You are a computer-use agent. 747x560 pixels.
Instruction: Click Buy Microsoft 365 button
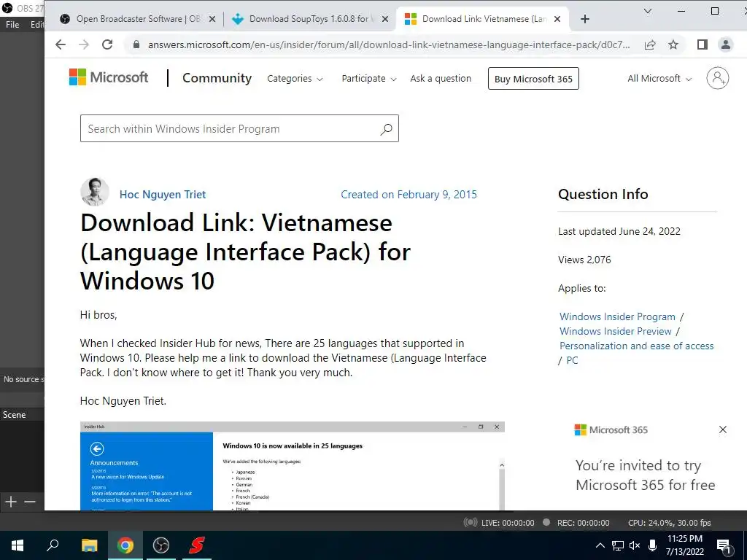(x=533, y=79)
